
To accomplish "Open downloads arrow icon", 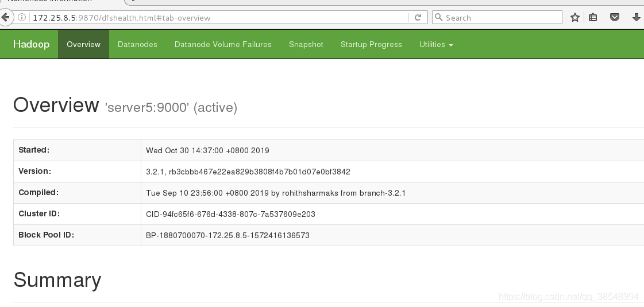I will click(636, 17).
